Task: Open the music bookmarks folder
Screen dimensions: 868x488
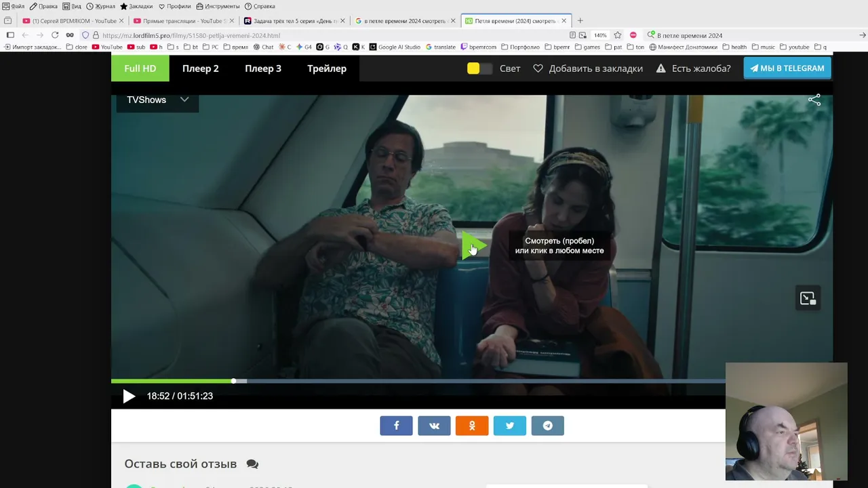Action: tap(764, 47)
